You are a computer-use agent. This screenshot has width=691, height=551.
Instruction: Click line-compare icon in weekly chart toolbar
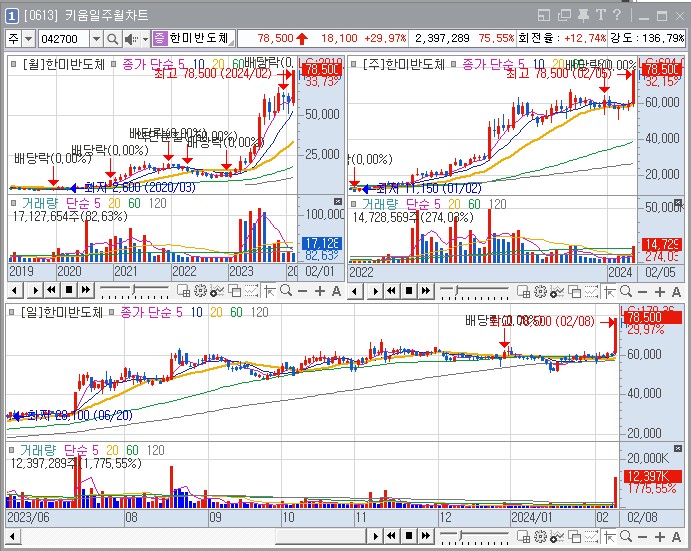click(x=591, y=291)
